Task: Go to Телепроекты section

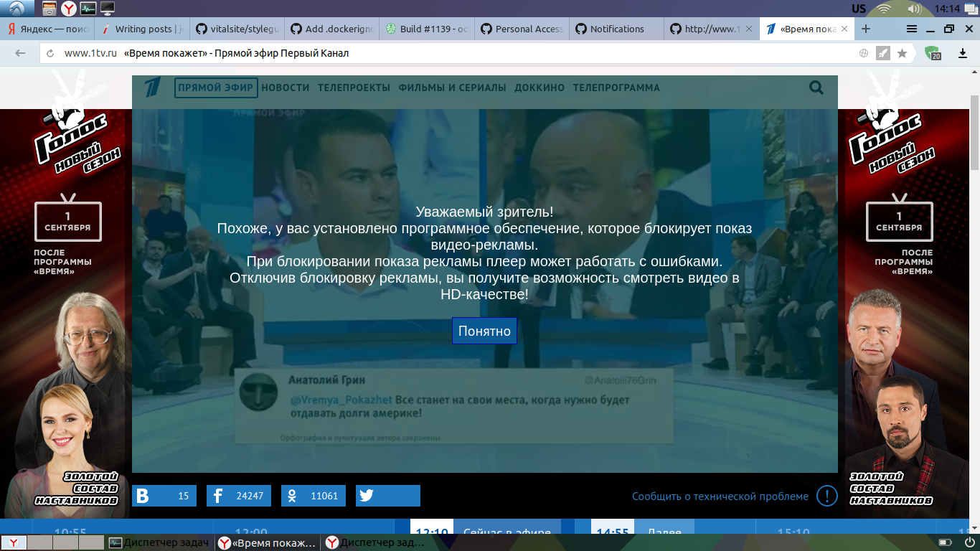Action: (x=354, y=88)
